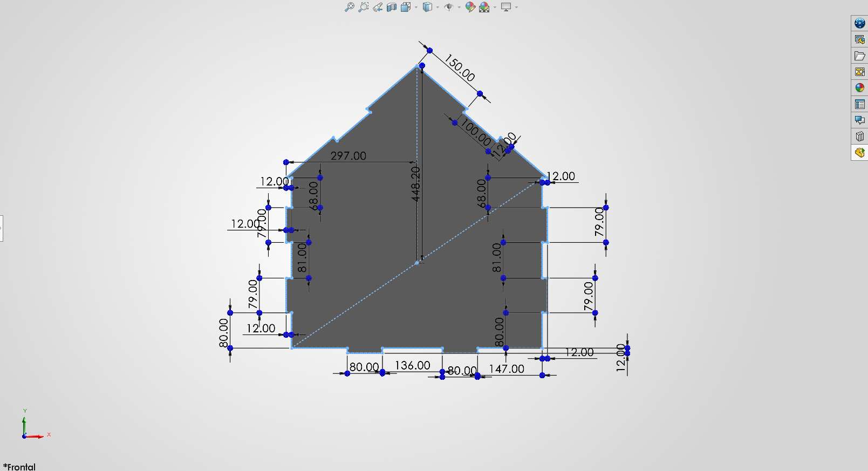
Task: Open the Edit Appearance tool
Action: point(470,7)
